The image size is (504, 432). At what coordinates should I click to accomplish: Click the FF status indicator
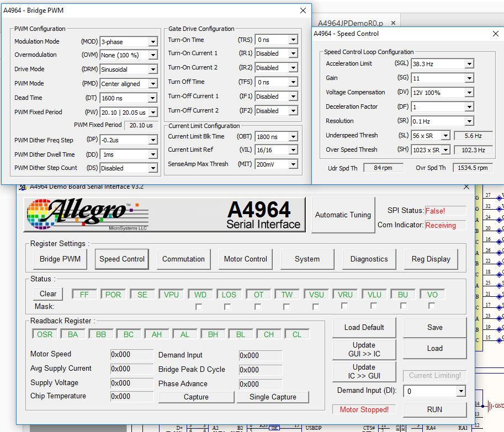[84, 295]
